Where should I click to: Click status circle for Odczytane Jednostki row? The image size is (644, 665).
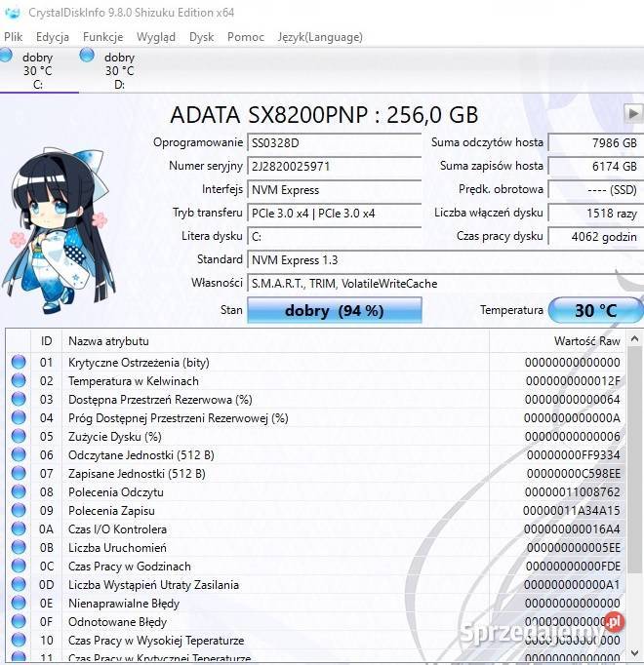click(x=19, y=454)
